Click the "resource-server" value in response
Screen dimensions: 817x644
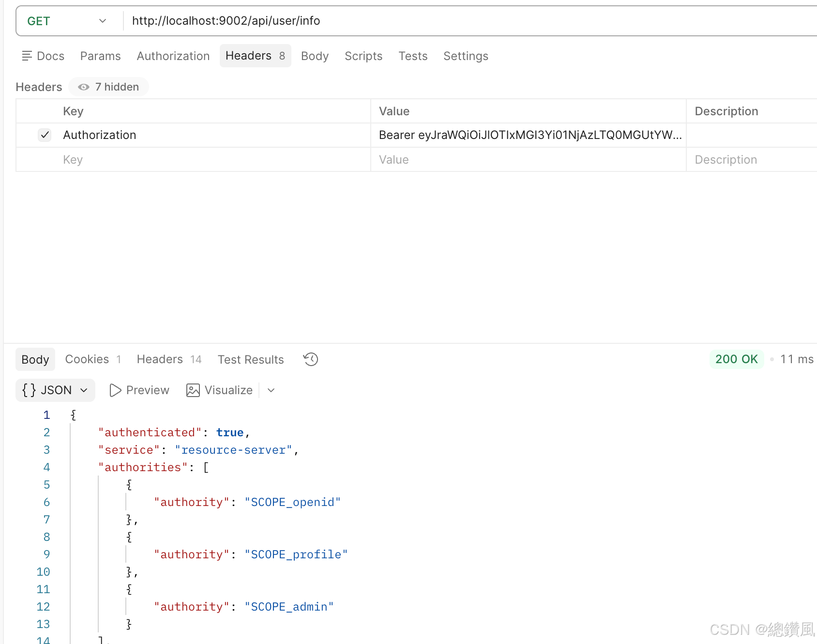coord(234,450)
